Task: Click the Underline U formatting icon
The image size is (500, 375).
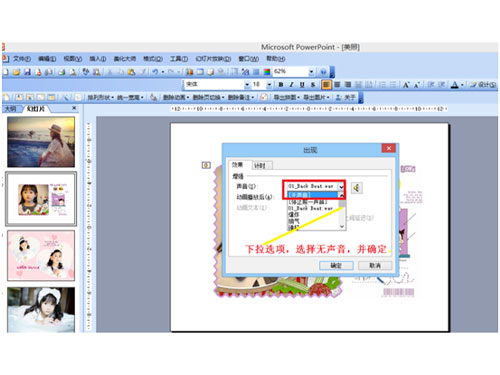Action: pyautogui.click(x=302, y=85)
